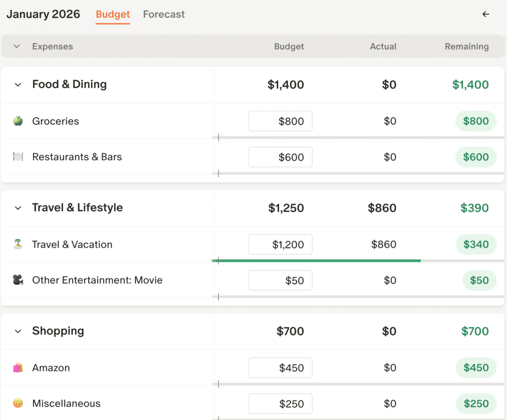The image size is (507, 420).
Task: Click the Travel & Vacation $1,200 budget field
Action: pos(280,244)
